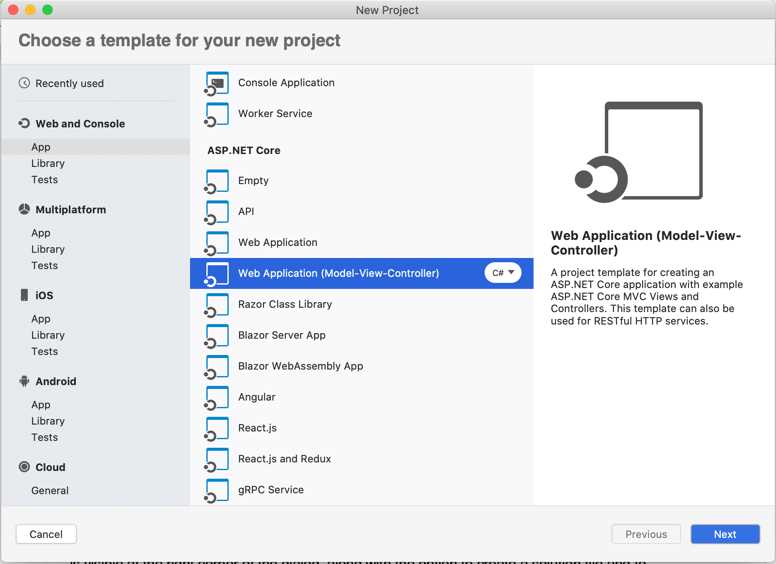Choose the gRPC Service label
The image size is (776, 564).
(271, 490)
